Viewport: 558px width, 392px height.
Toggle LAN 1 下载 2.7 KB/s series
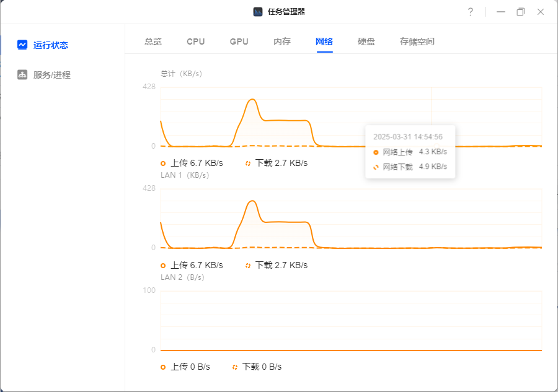[x=277, y=265]
